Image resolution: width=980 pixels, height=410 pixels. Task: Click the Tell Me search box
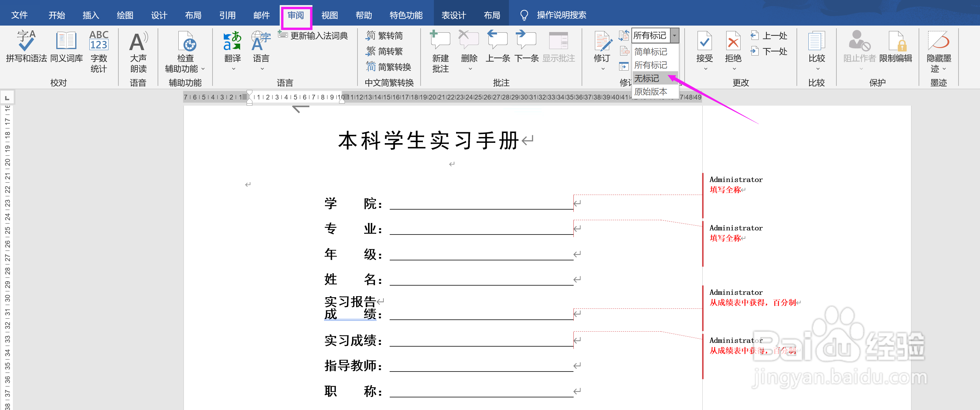click(561, 15)
